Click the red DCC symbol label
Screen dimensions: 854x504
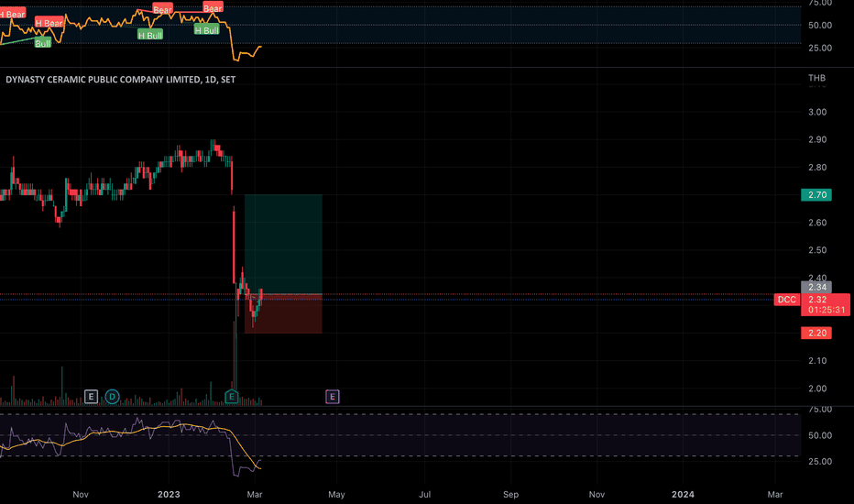click(786, 300)
